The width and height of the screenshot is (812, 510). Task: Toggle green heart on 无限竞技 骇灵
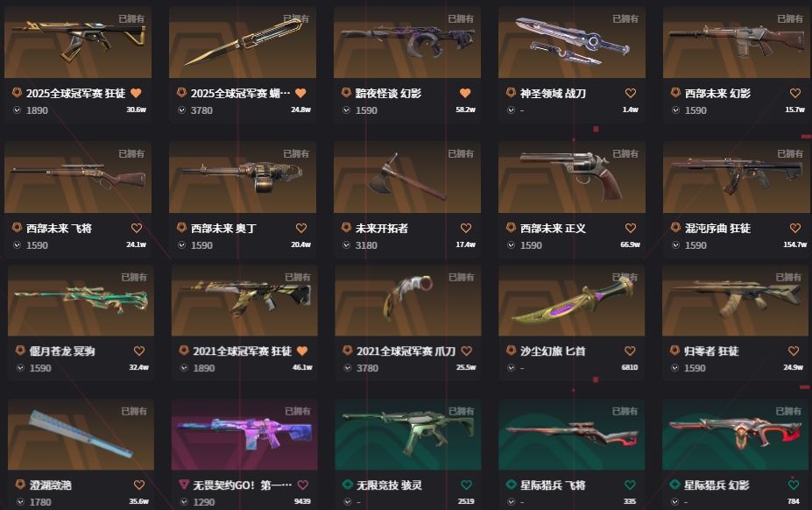coord(466,485)
